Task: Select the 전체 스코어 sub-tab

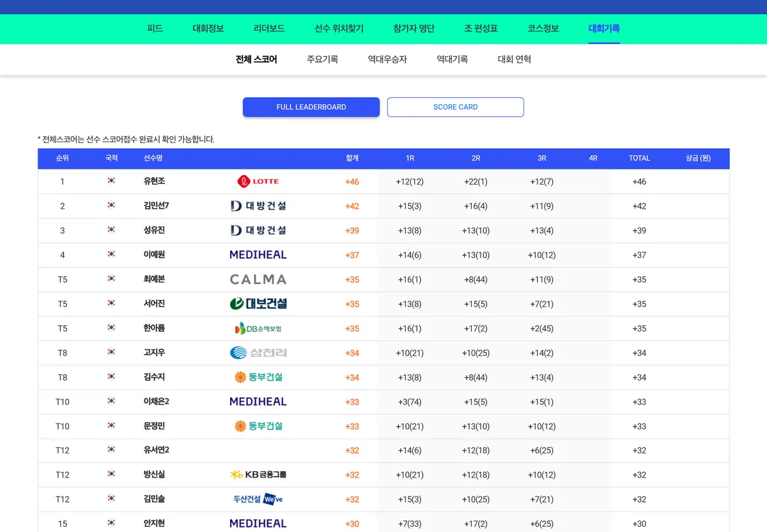Action: (256, 59)
